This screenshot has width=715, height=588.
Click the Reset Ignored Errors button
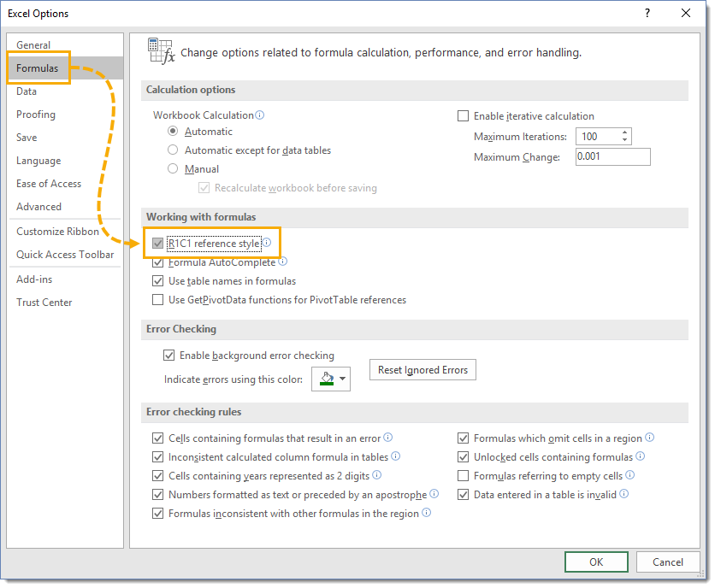pyautogui.click(x=422, y=370)
